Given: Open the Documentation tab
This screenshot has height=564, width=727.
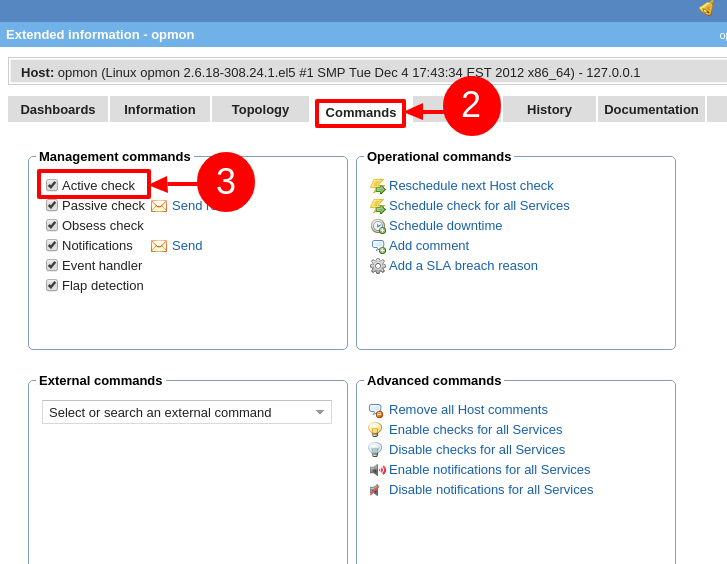Looking at the screenshot, I should 651,109.
